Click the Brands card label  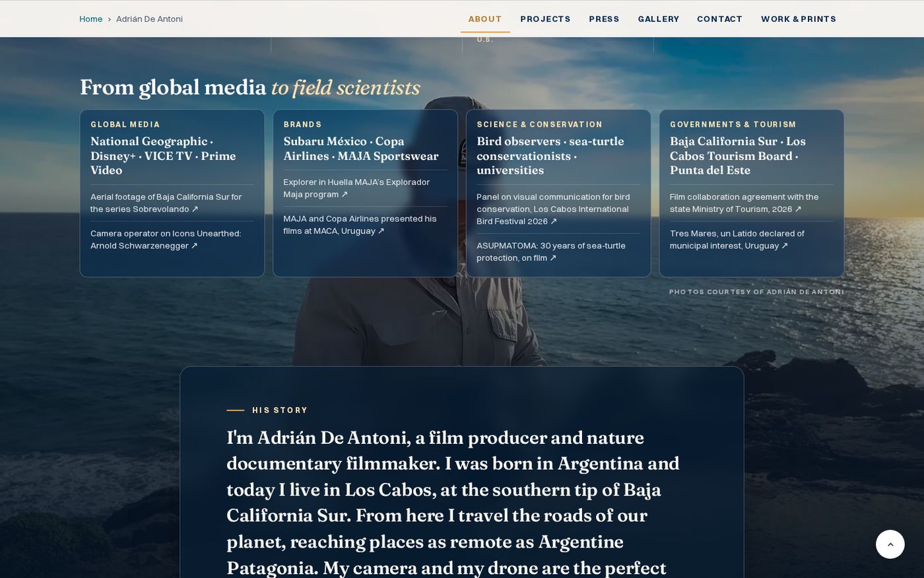[303, 124]
